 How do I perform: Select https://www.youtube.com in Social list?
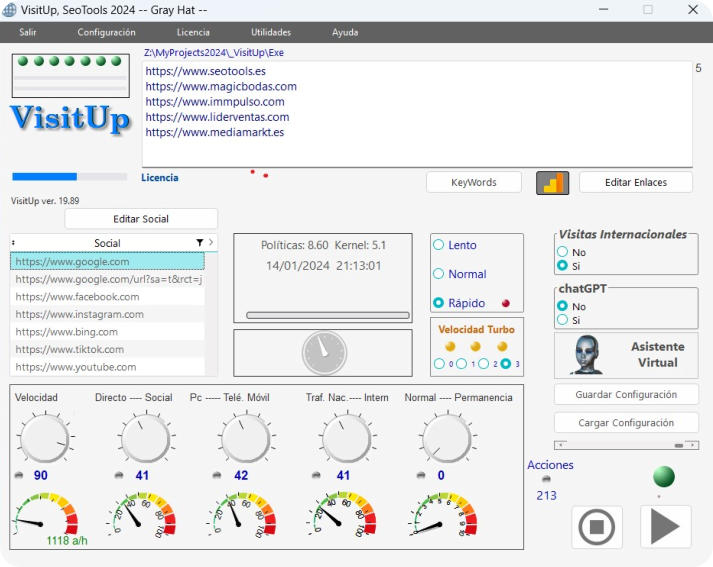[107, 367]
